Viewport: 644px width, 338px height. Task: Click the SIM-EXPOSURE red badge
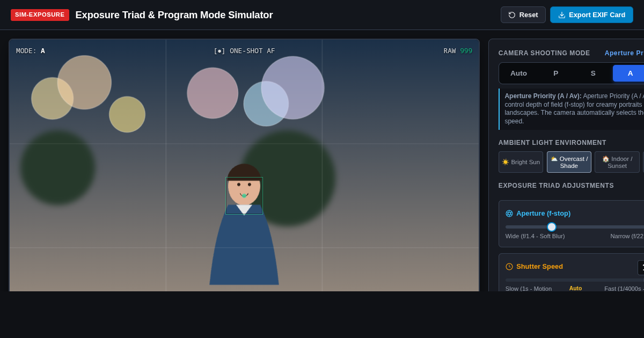(x=40, y=15)
